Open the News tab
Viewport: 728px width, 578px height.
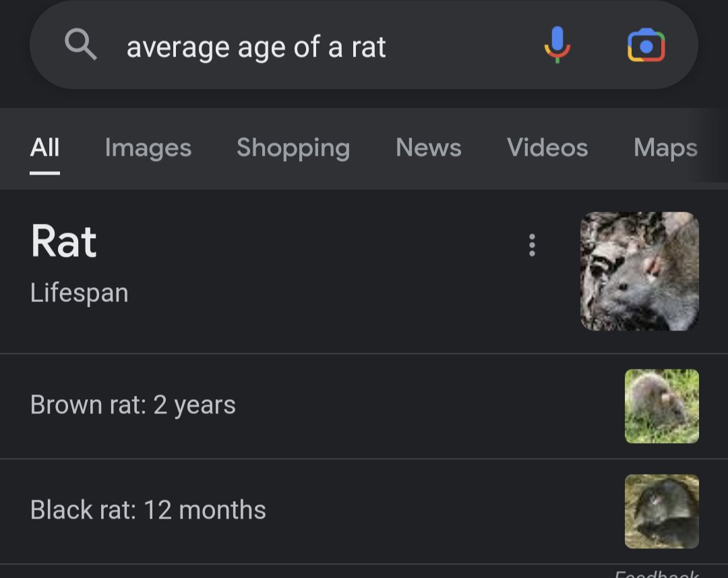(x=428, y=148)
